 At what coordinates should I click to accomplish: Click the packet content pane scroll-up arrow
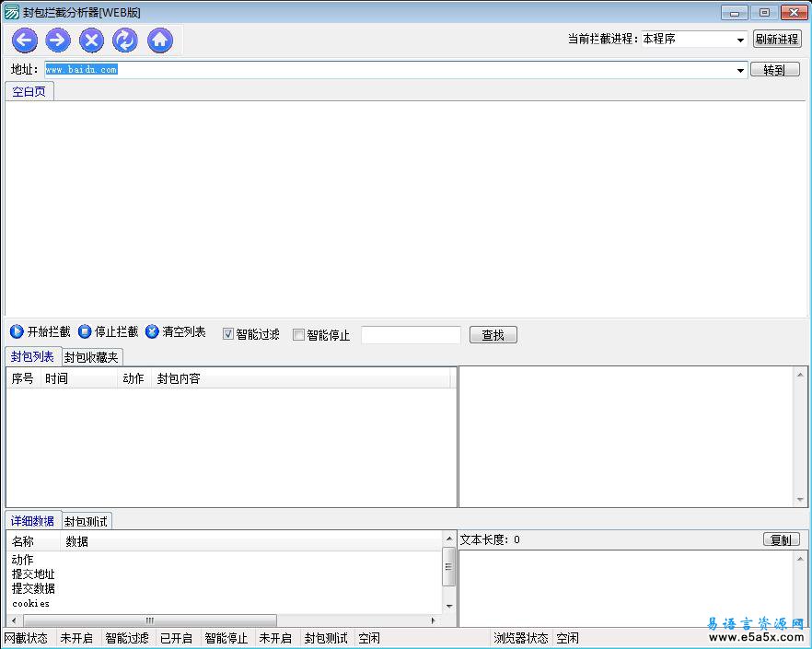click(x=800, y=375)
